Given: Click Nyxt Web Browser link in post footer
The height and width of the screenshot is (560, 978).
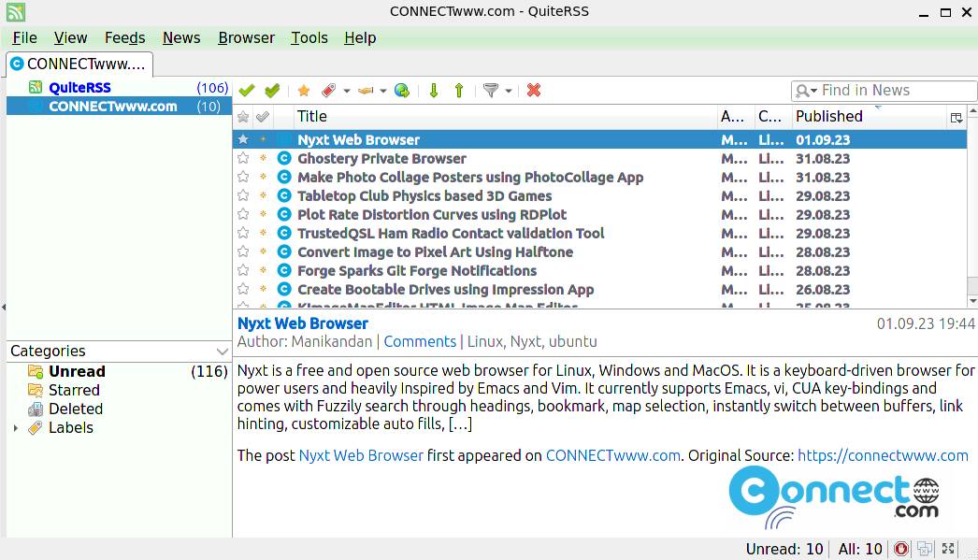Looking at the screenshot, I should pyautogui.click(x=361, y=455).
